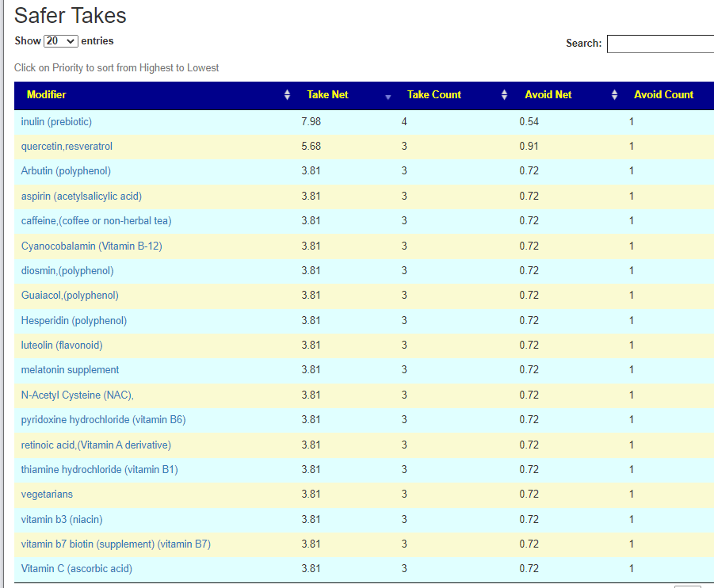Click sort arrows icon in Avoid Net column

[x=614, y=95]
